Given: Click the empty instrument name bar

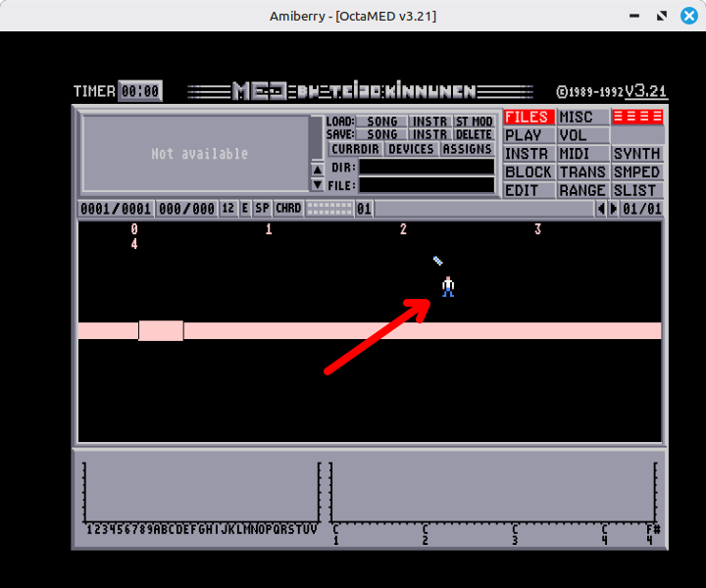Looking at the screenshot, I should [x=484, y=209].
